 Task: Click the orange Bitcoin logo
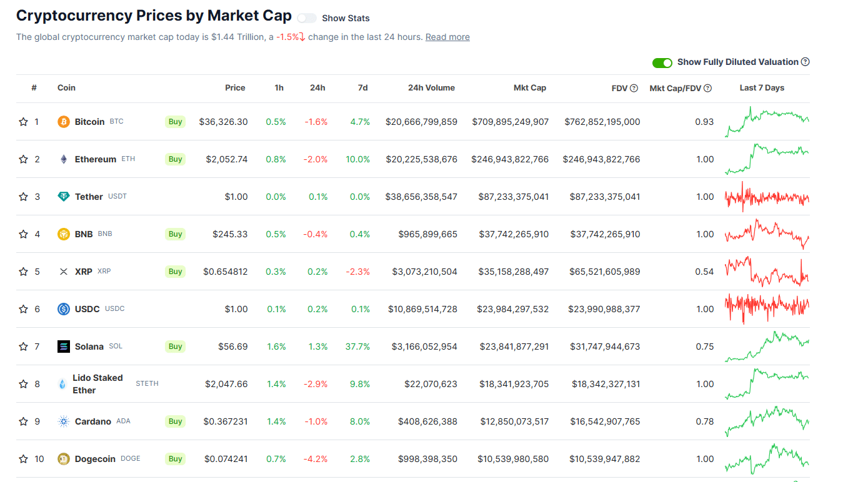[x=64, y=122]
